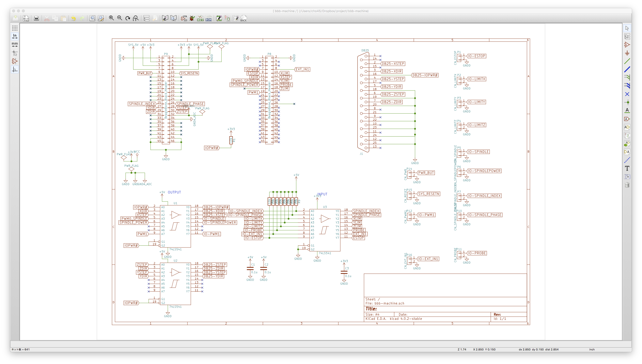Toggle grid visibility in left toolbar

click(15, 28)
